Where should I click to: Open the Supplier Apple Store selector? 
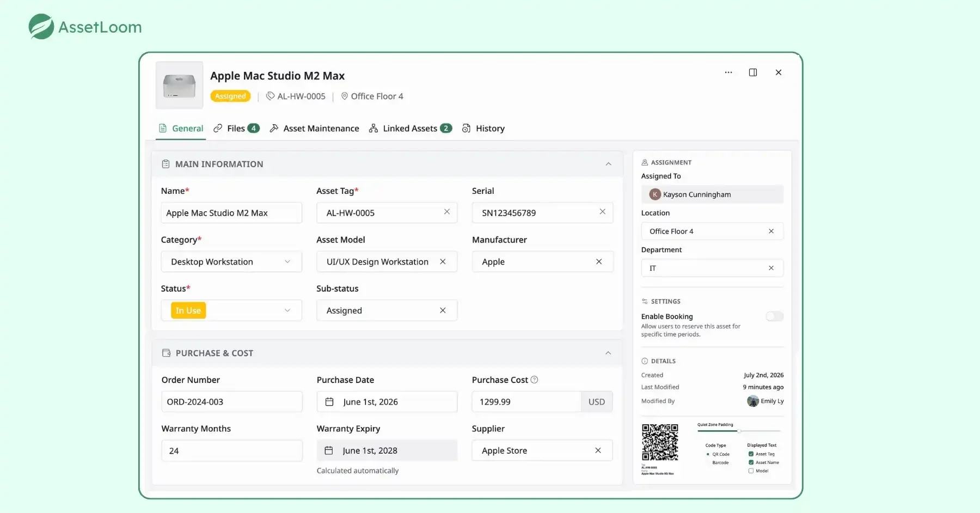coord(542,450)
